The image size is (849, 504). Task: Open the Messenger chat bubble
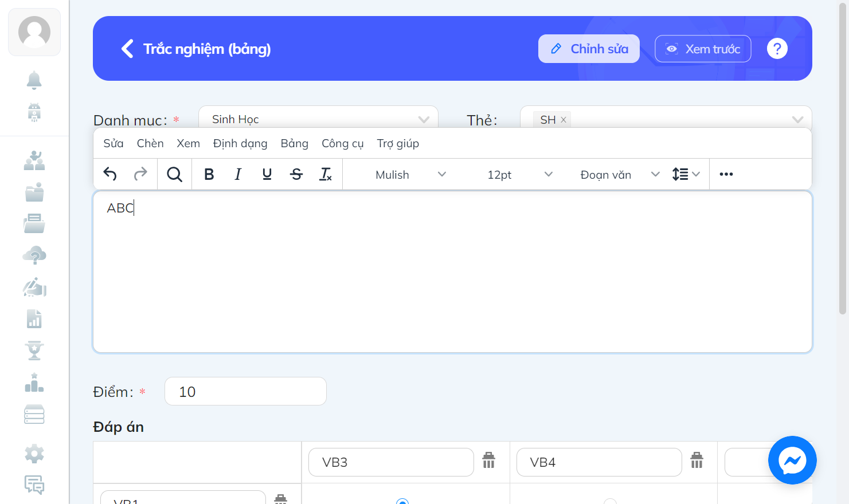792,460
